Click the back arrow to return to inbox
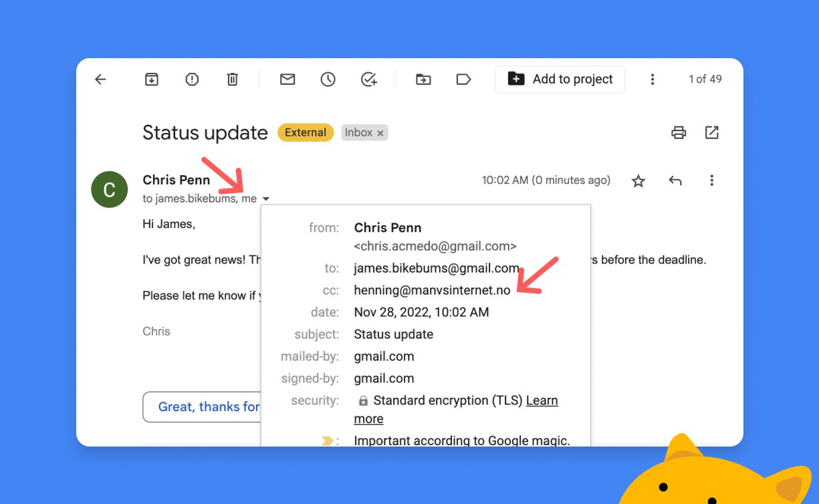The image size is (819, 504). 100,80
